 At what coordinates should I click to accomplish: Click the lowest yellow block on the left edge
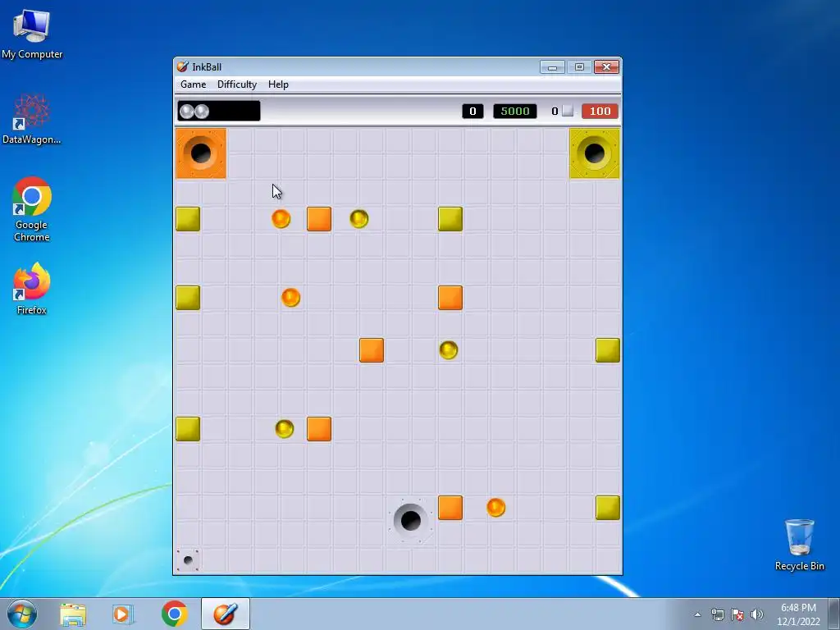[x=188, y=429]
